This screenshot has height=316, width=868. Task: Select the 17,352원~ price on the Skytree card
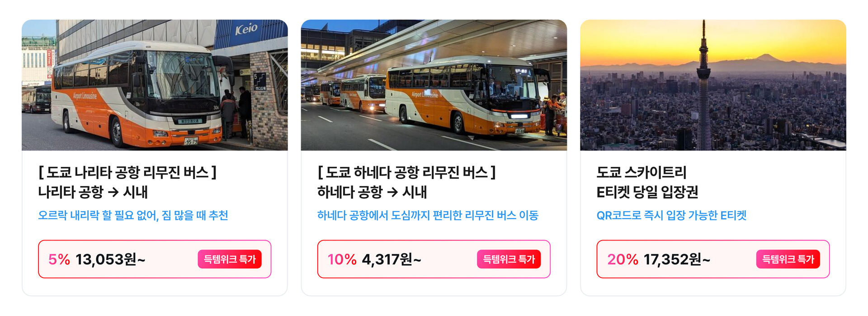click(x=677, y=259)
